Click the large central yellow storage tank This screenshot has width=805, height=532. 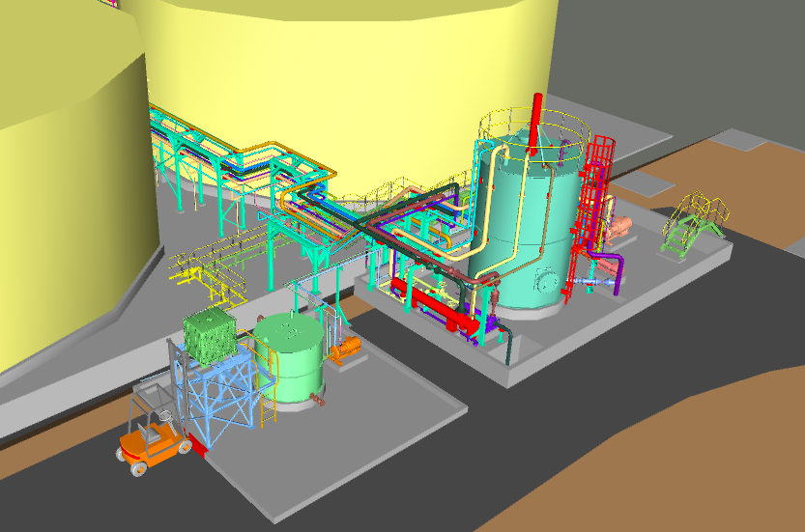click(x=348, y=87)
